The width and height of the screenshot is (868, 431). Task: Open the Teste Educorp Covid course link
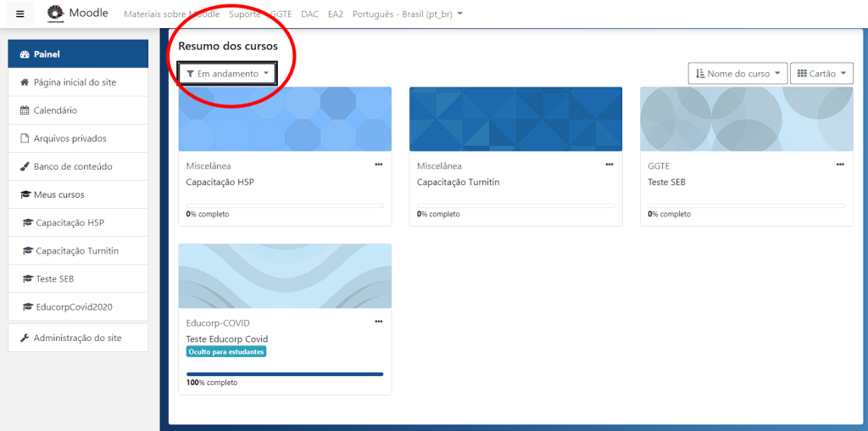pos(226,339)
